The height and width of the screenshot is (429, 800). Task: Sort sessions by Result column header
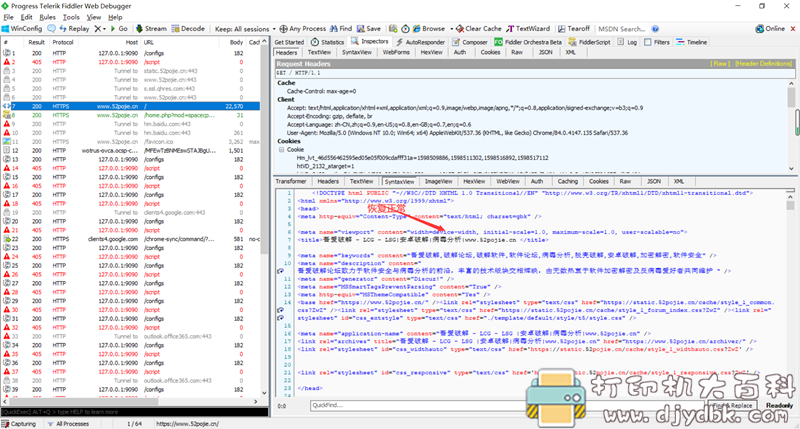click(x=36, y=42)
